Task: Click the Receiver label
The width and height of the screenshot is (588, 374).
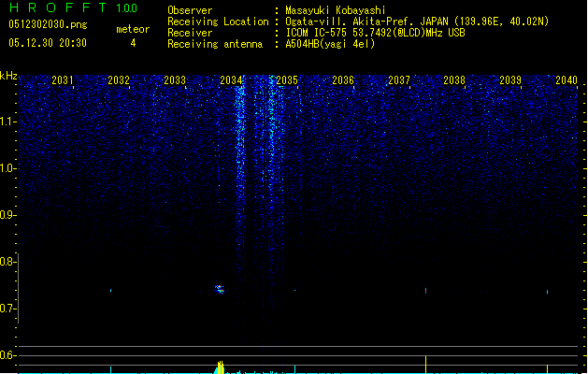Action: point(190,33)
